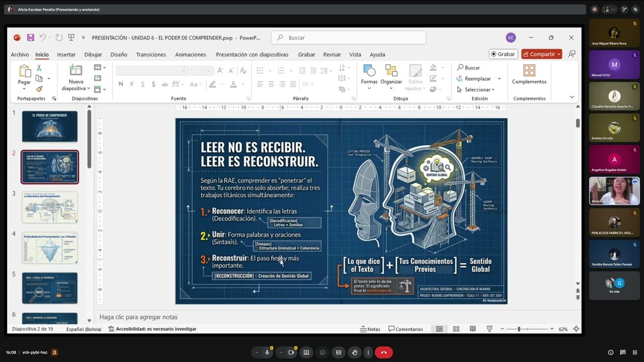Open the Meet chat icon
This screenshot has width=644, height=362.
(622, 352)
